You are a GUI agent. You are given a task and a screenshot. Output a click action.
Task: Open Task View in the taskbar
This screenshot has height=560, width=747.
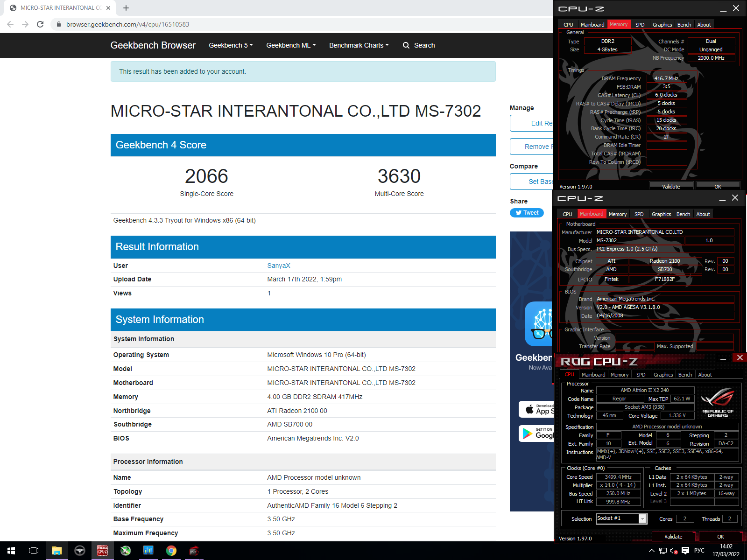pos(34,551)
